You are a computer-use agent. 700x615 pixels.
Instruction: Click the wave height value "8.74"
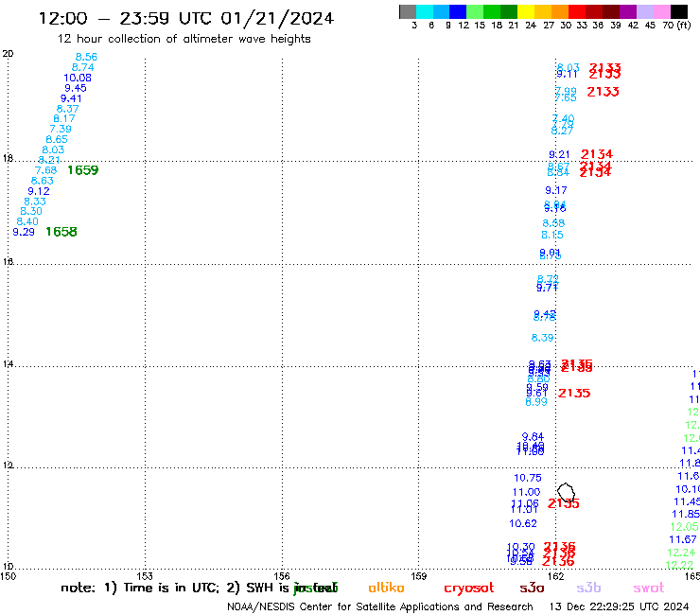(x=82, y=67)
